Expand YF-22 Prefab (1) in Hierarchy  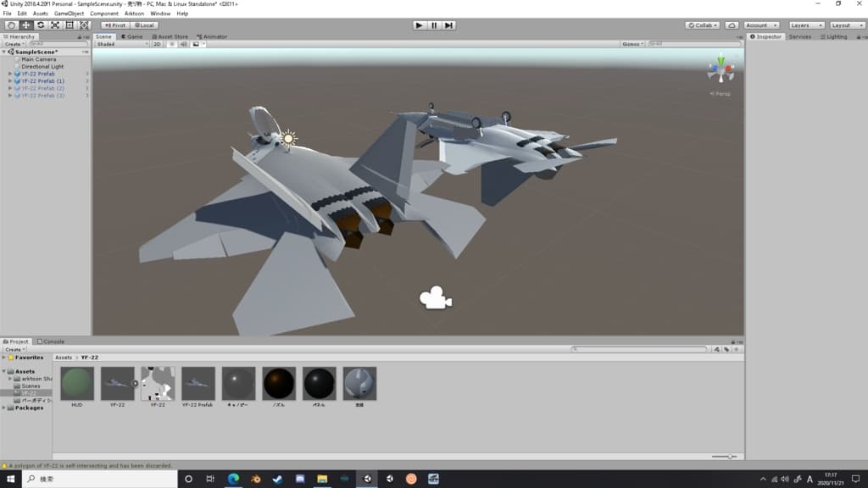coord(10,81)
